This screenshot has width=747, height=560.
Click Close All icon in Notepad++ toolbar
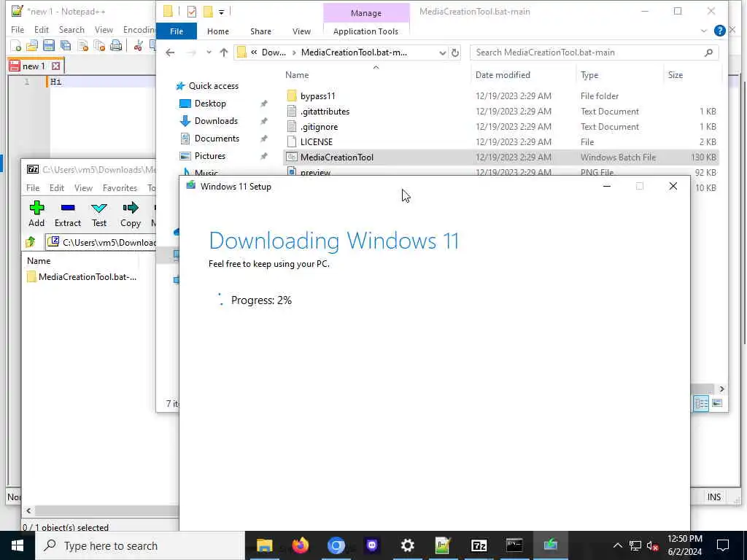point(99,46)
